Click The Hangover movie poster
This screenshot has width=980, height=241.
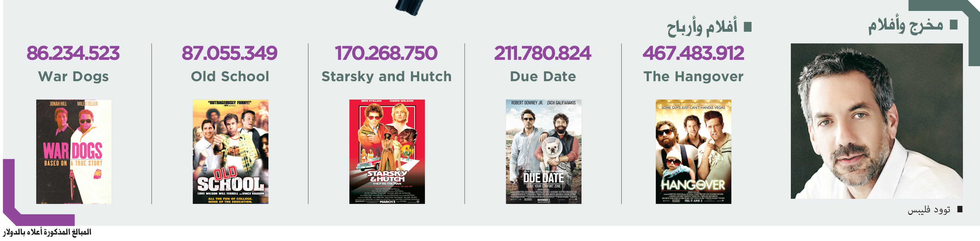click(x=693, y=151)
